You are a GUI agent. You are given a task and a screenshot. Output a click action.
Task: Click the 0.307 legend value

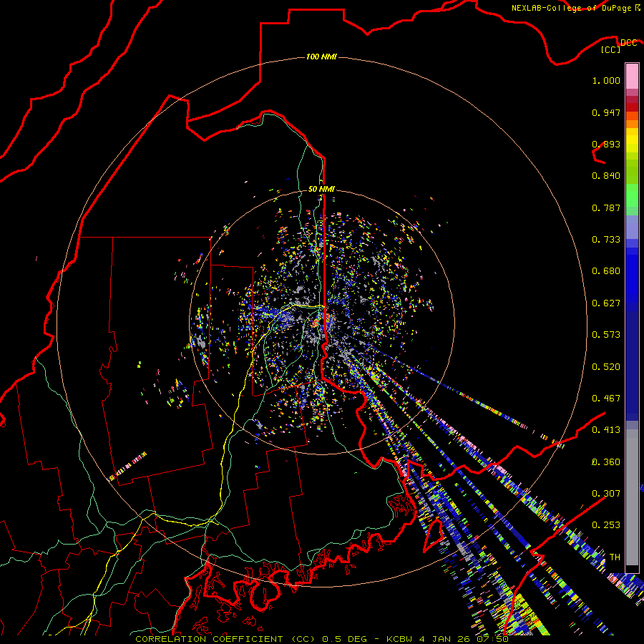pos(606,494)
